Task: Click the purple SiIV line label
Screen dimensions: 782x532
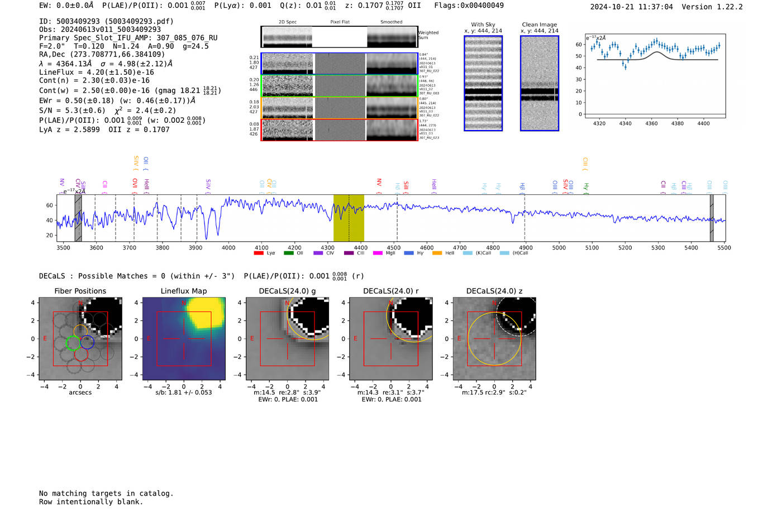Action: (208, 186)
